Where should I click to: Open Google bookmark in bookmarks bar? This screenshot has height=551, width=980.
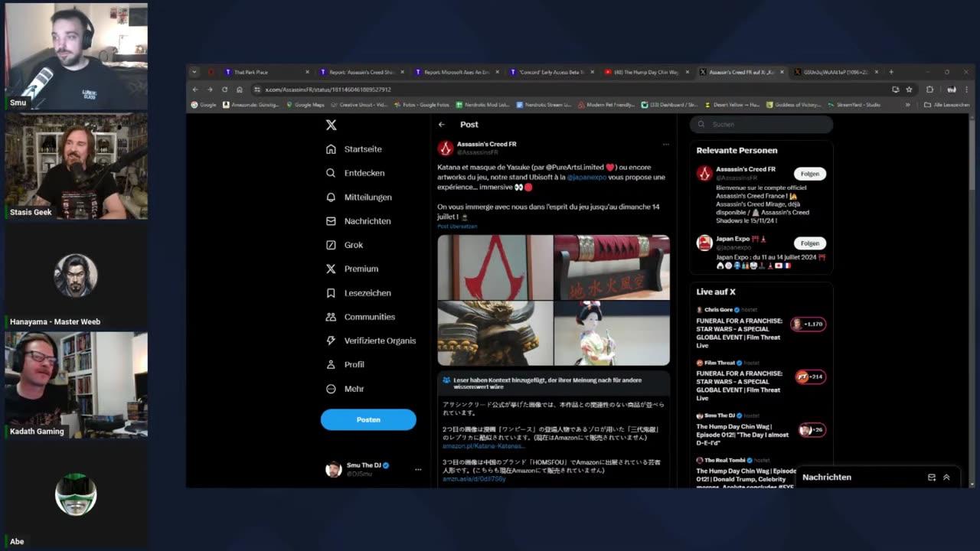204,105
